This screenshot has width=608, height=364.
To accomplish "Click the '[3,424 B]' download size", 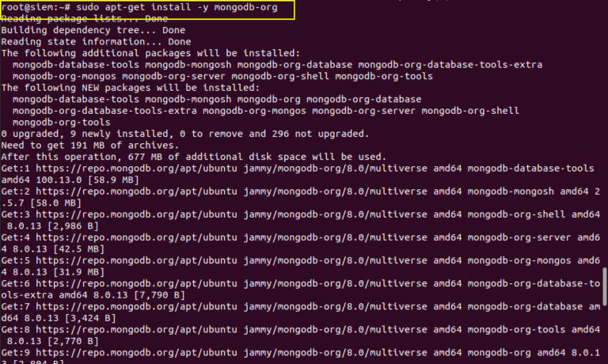I will coord(90,318).
